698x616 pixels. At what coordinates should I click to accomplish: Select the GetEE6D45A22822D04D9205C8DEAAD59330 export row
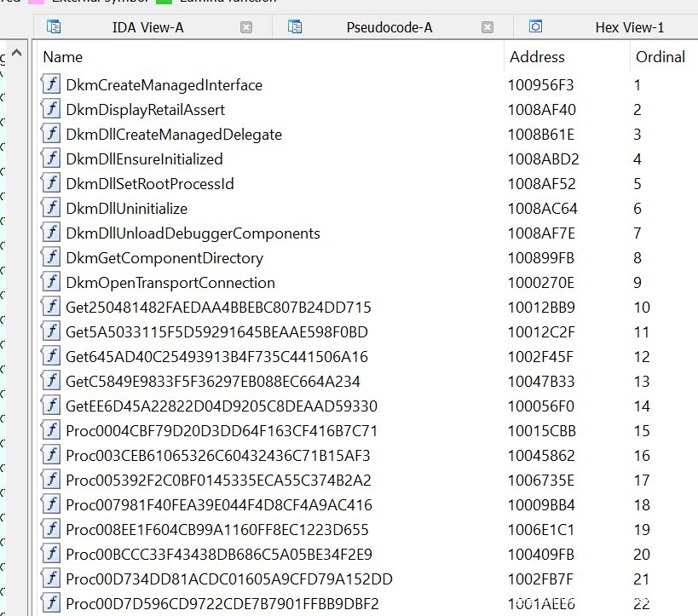click(221, 406)
